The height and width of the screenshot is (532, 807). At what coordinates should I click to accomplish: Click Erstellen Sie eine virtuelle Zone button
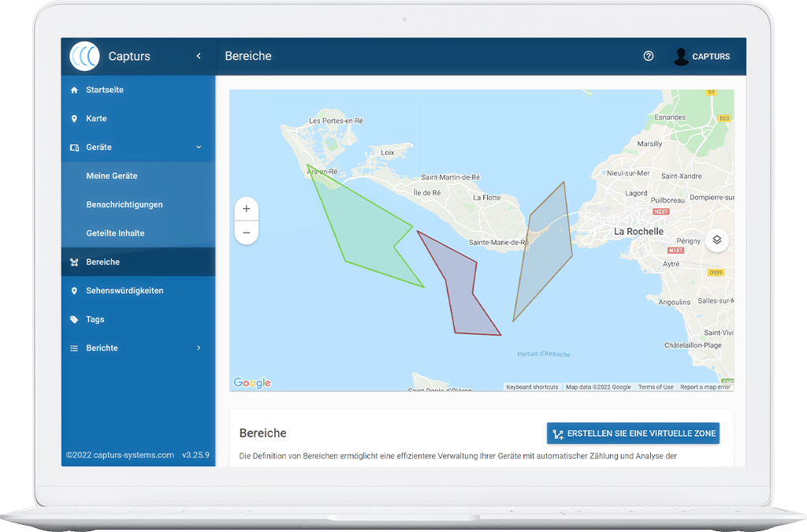(x=633, y=433)
